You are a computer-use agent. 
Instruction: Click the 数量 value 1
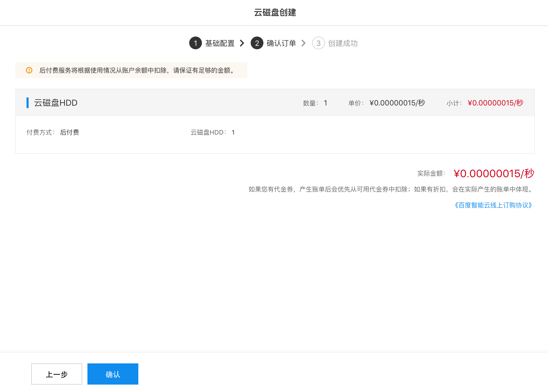[325, 103]
